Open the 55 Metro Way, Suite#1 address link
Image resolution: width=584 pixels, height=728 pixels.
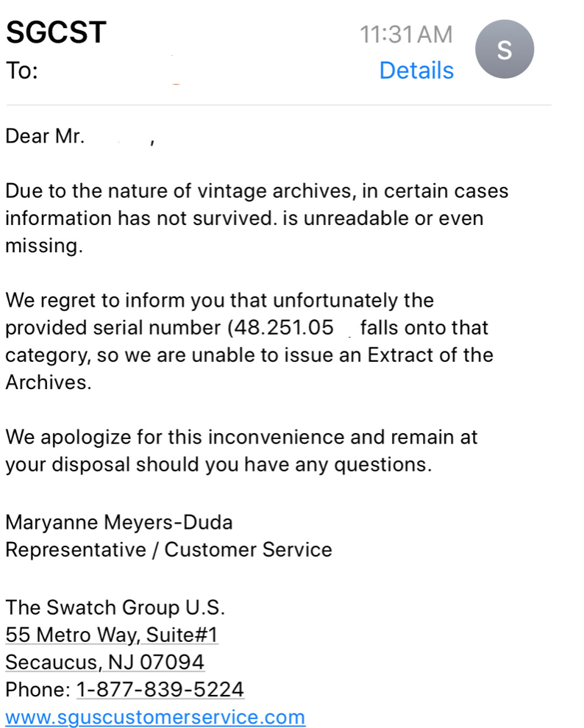point(111,634)
